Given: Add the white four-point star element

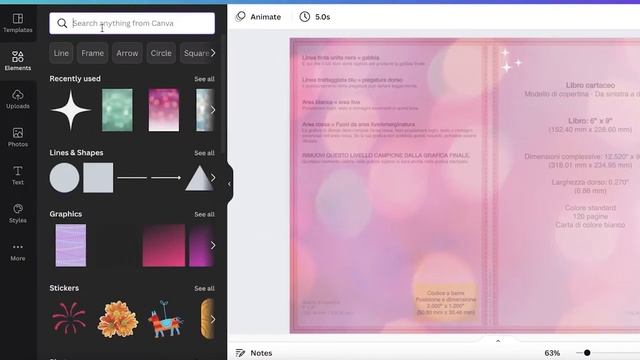Looking at the screenshot, I should (71, 110).
